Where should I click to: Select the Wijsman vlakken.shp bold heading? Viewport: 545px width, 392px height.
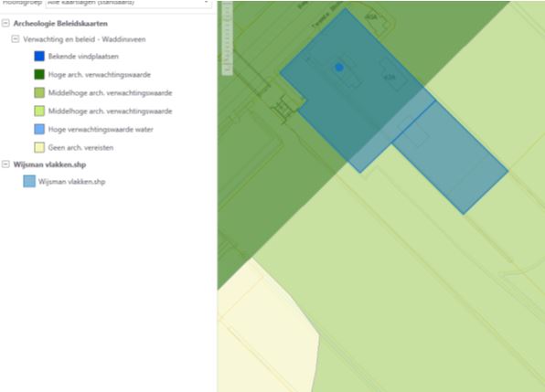[49, 164]
